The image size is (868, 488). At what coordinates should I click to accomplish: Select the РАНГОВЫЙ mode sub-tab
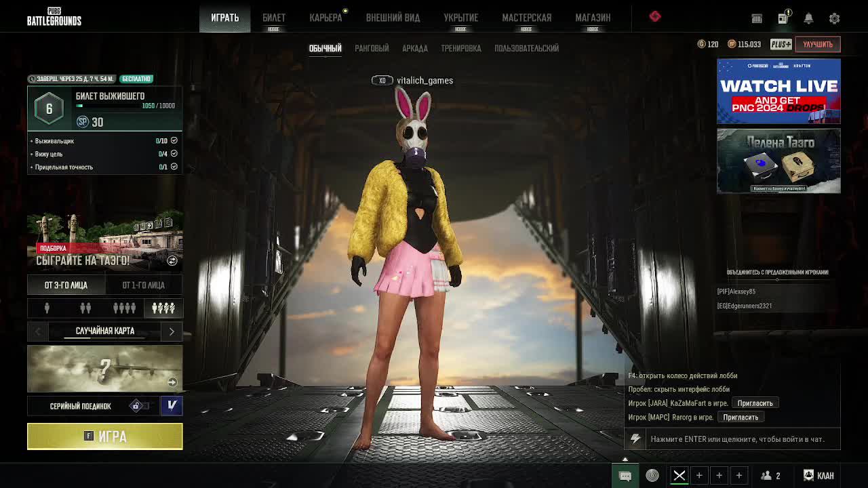(372, 48)
